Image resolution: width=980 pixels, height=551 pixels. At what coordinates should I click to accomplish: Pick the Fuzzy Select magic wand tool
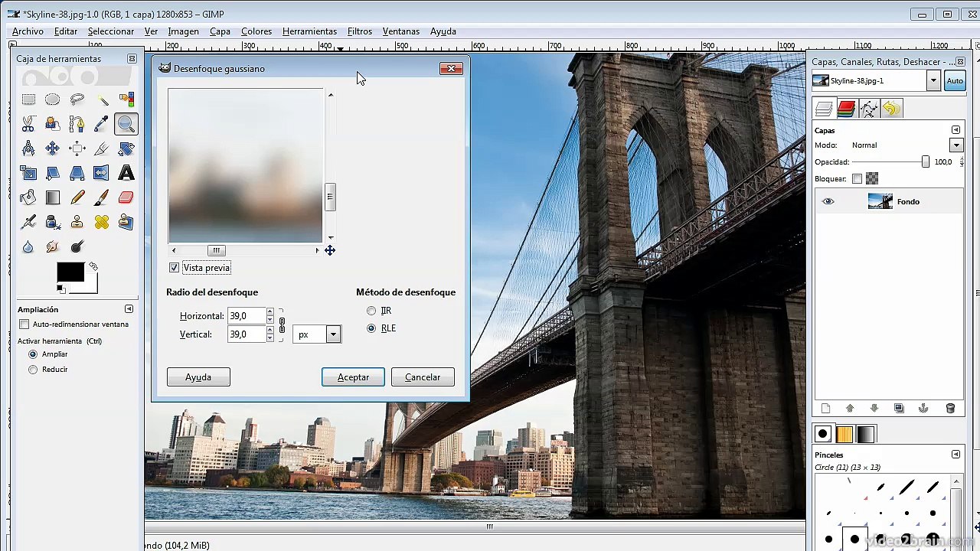(x=101, y=99)
